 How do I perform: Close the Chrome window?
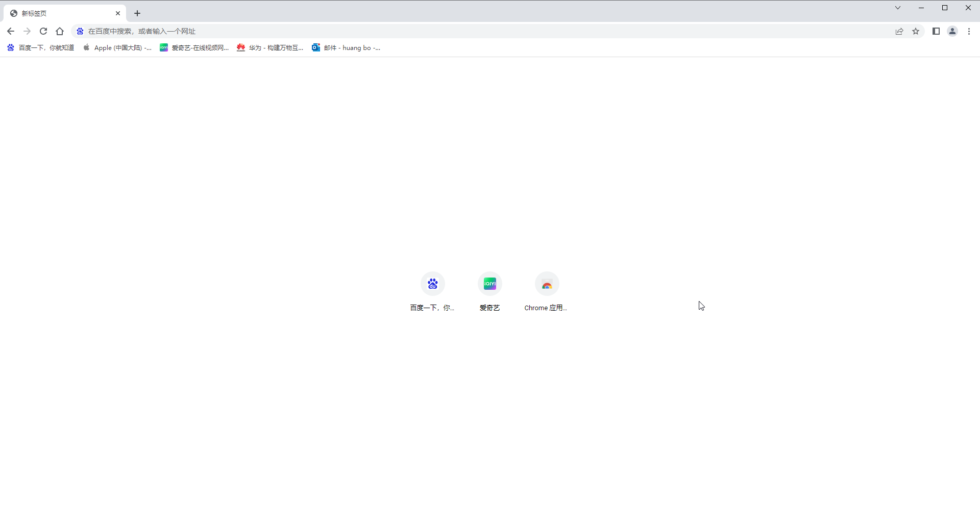coord(968,8)
